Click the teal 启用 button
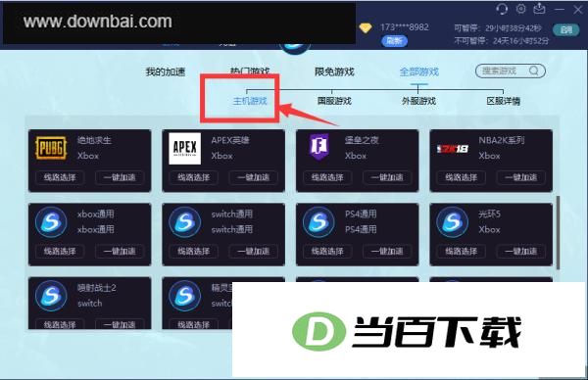The image size is (588, 380). click(565, 29)
